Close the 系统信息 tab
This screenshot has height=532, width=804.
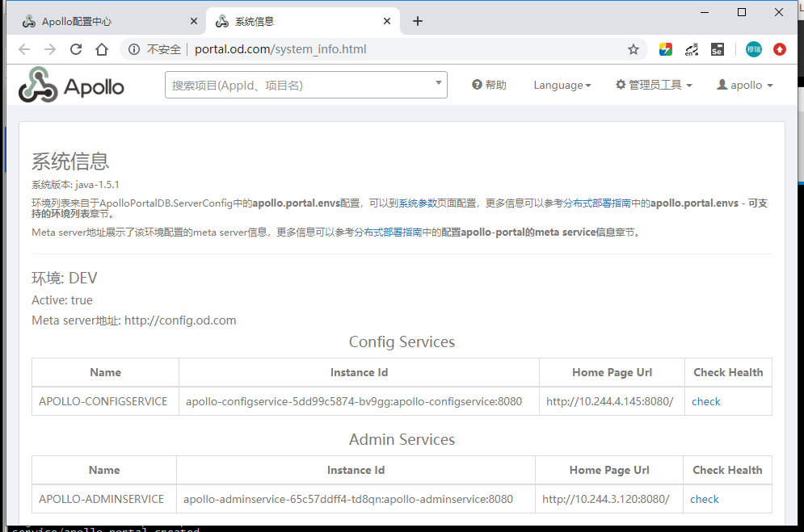387,21
